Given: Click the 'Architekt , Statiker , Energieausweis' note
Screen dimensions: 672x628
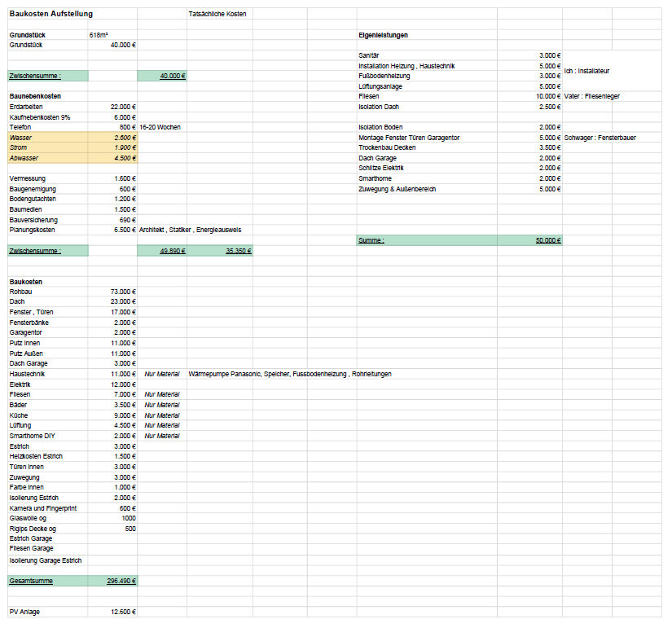Looking at the screenshot, I should point(190,230).
